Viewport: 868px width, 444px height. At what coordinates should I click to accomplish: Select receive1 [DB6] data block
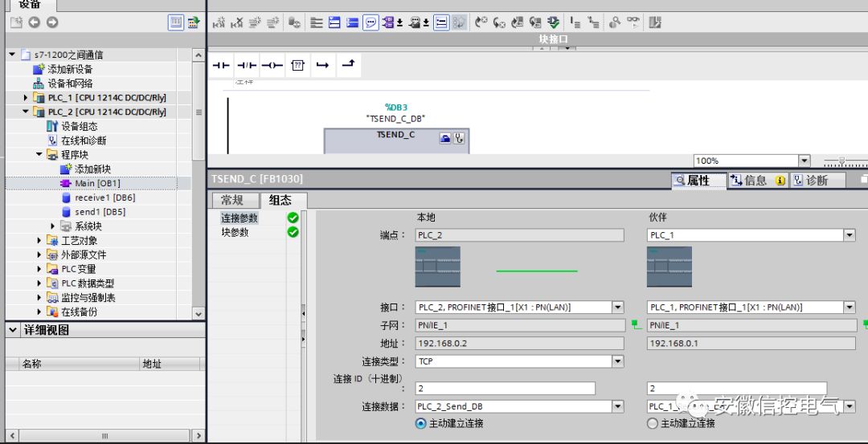[x=105, y=198]
